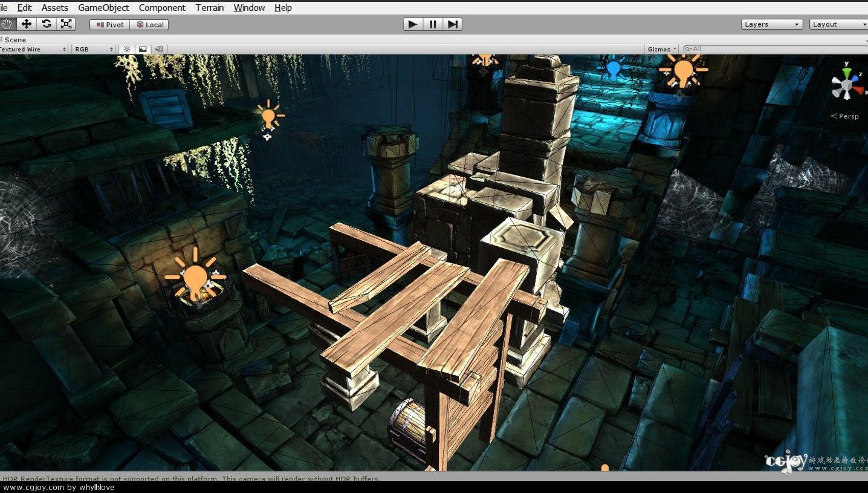The height and width of the screenshot is (493, 868).
Task: Open the RGB render mode dropdown
Action: point(94,49)
